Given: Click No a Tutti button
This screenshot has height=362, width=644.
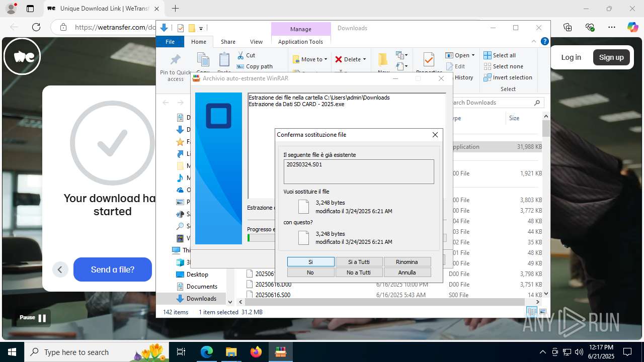Looking at the screenshot, I should pyautogui.click(x=359, y=273).
